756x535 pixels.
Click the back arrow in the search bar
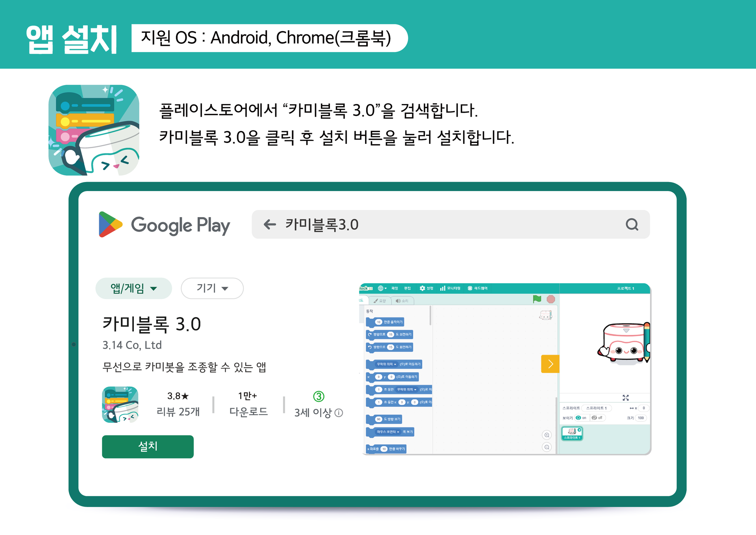270,225
